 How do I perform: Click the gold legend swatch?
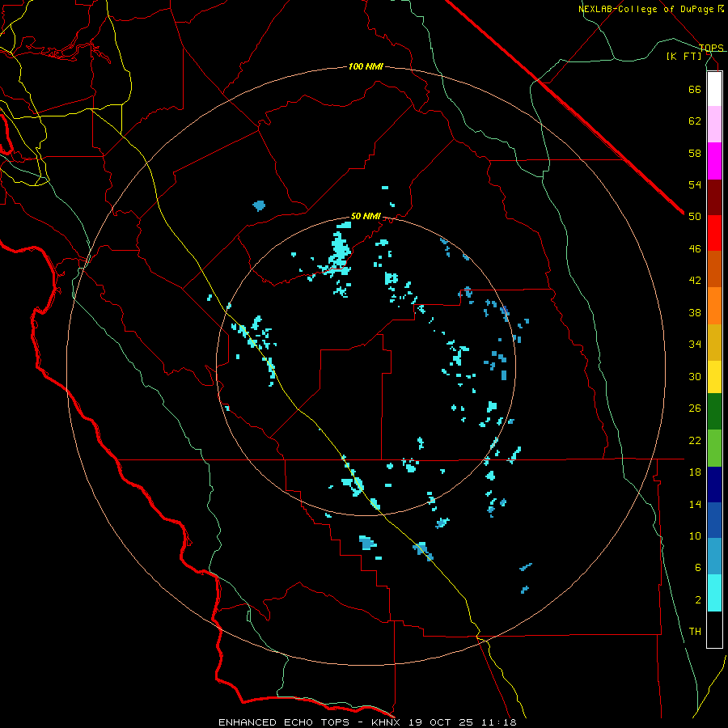(x=714, y=342)
